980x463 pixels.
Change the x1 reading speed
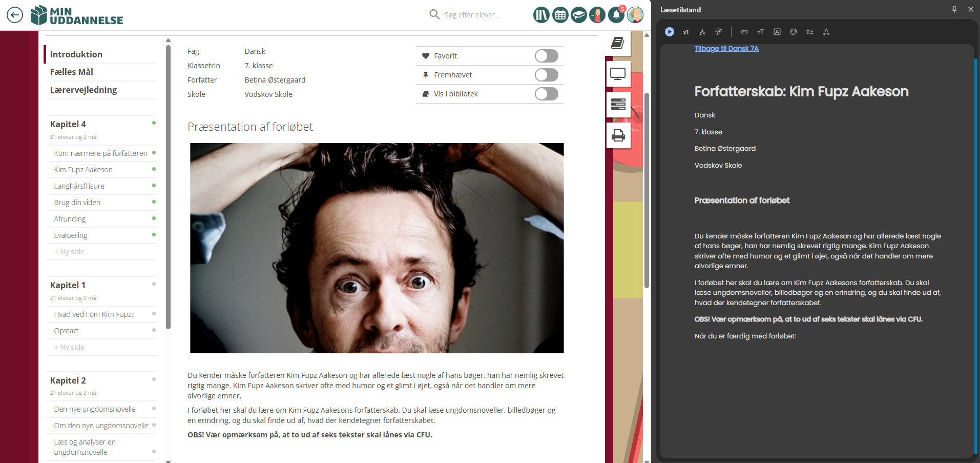(686, 32)
